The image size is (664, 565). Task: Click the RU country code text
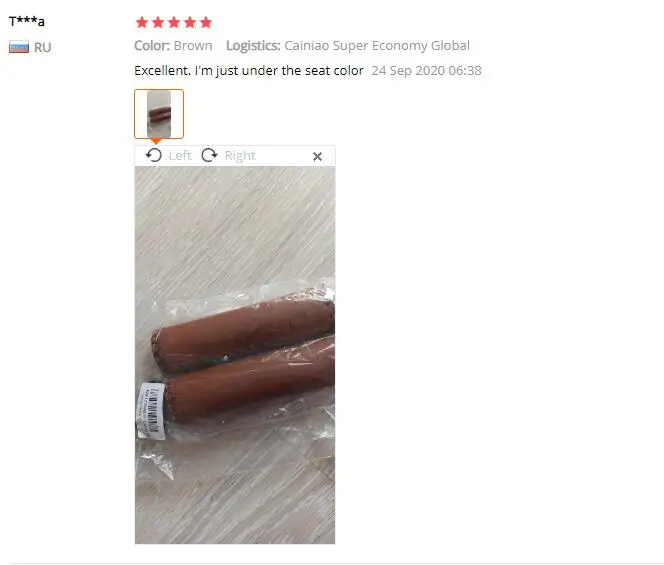42,47
